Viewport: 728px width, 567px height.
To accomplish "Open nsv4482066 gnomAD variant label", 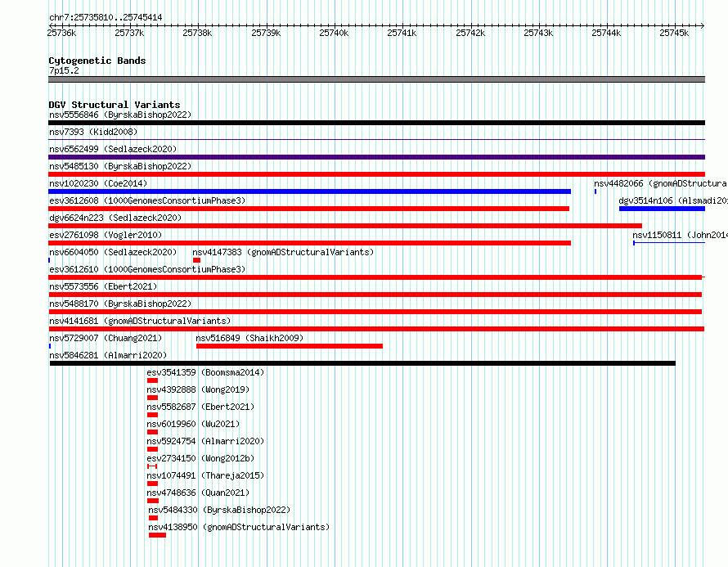I will pyautogui.click(x=661, y=183).
